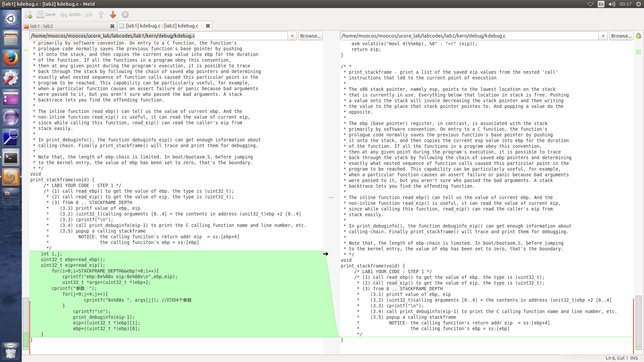The height and width of the screenshot is (362, 644).
Task: Click the for loop with STACKFRAME_DEPTH line
Action: [x=105, y=271]
